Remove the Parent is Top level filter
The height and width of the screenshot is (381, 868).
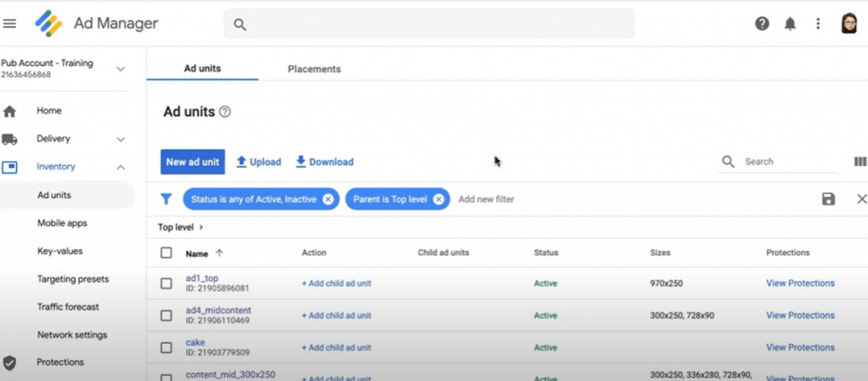(438, 200)
